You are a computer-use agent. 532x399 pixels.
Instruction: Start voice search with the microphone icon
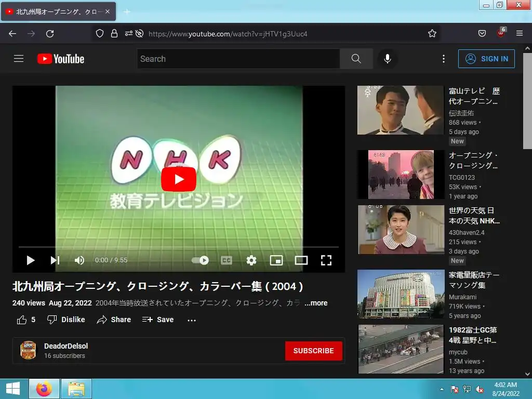[x=388, y=59]
